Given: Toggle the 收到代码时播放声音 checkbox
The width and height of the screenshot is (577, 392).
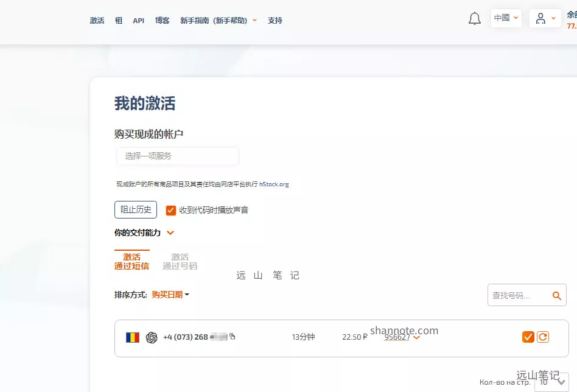Looking at the screenshot, I should [x=171, y=210].
